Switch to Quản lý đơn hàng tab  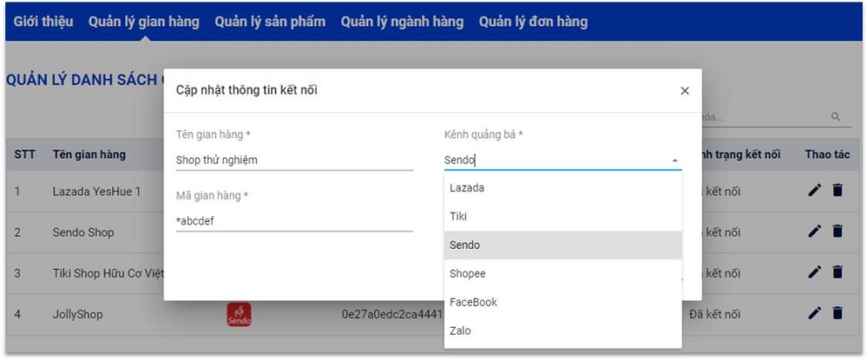click(533, 22)
